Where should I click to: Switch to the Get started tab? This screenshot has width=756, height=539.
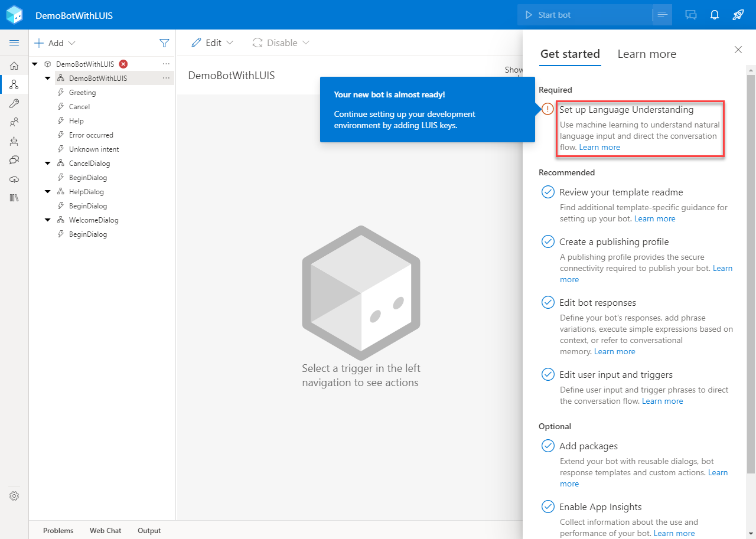[x=570, y=54]
